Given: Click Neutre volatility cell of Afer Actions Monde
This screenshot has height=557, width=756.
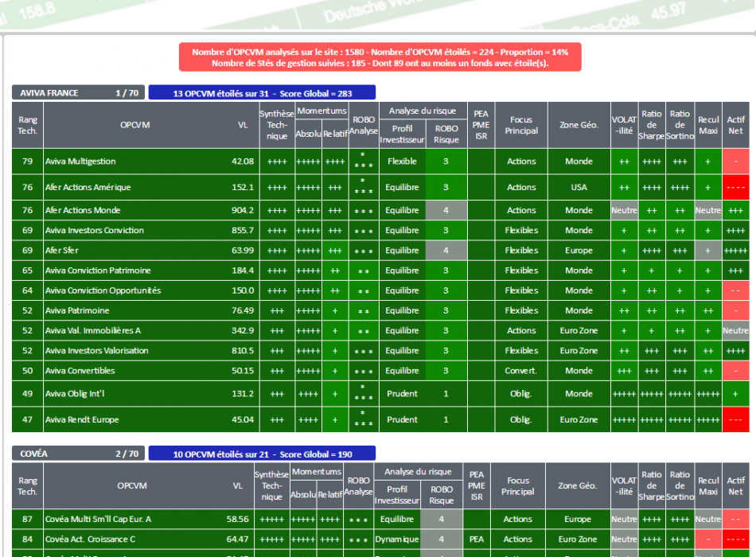Looking at the screenshot, I should coord(624,210).
